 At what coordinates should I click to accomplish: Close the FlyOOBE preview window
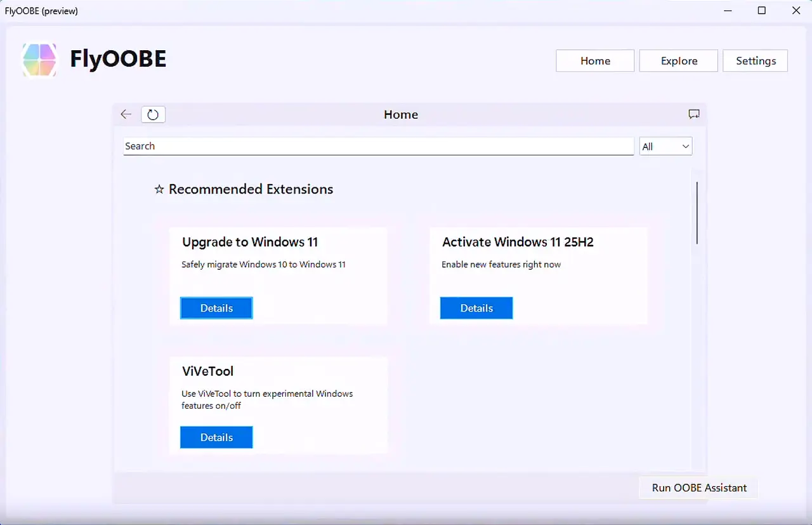point(796,11)
